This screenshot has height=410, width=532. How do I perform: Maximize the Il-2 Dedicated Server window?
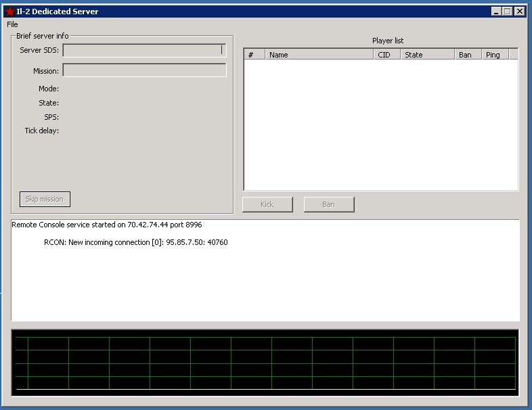pyautogui.click(x=508, y=12)
